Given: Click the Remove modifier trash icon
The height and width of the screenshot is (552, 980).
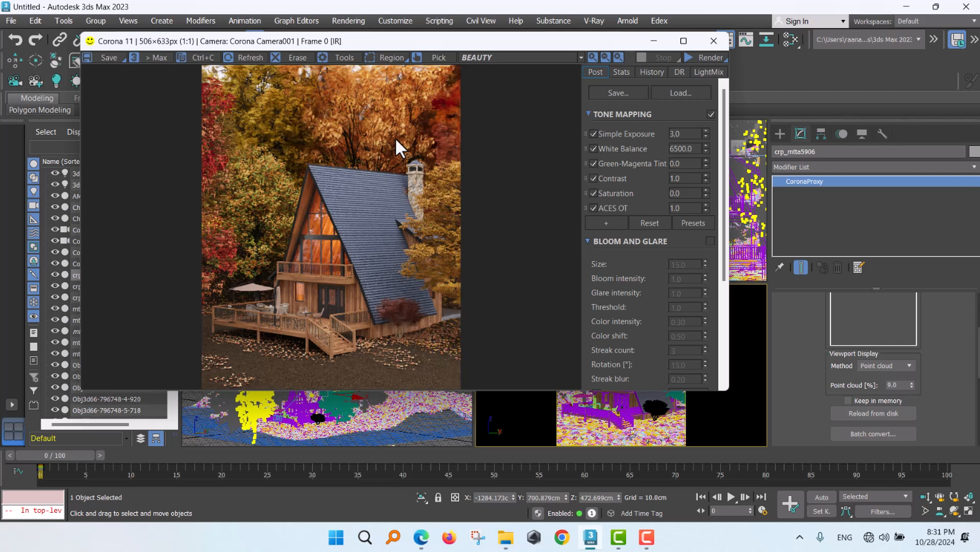Looking at the screenshot, I should click(838, 268).
